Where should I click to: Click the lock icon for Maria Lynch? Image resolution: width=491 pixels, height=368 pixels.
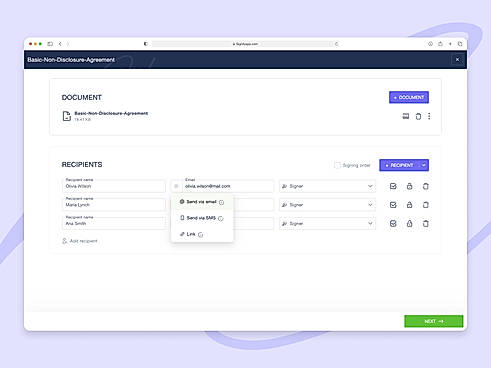[409, 205]
